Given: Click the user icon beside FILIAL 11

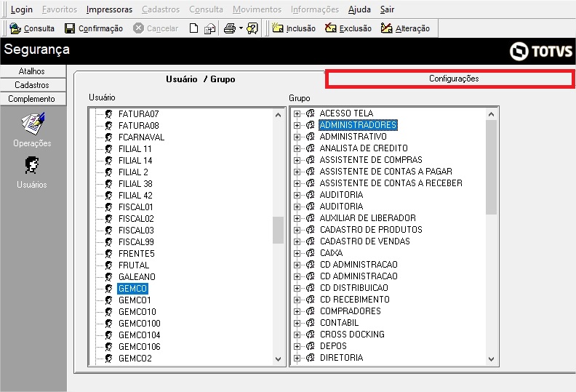Looking at the screenshot, I should [109, 149].
